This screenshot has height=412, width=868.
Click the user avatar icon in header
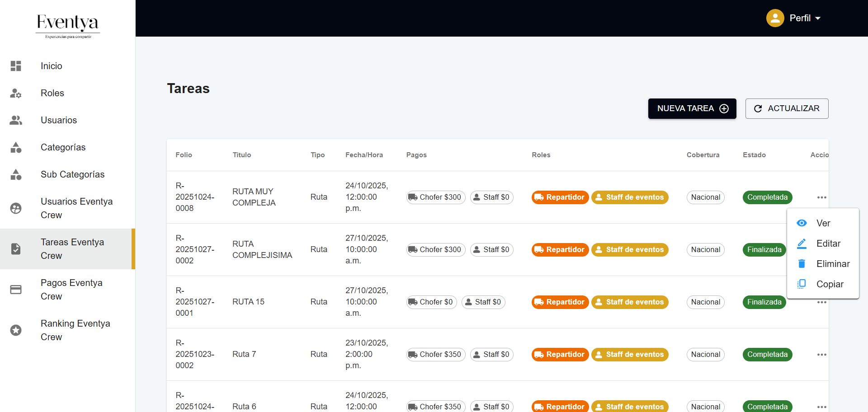tap(775, 18)
